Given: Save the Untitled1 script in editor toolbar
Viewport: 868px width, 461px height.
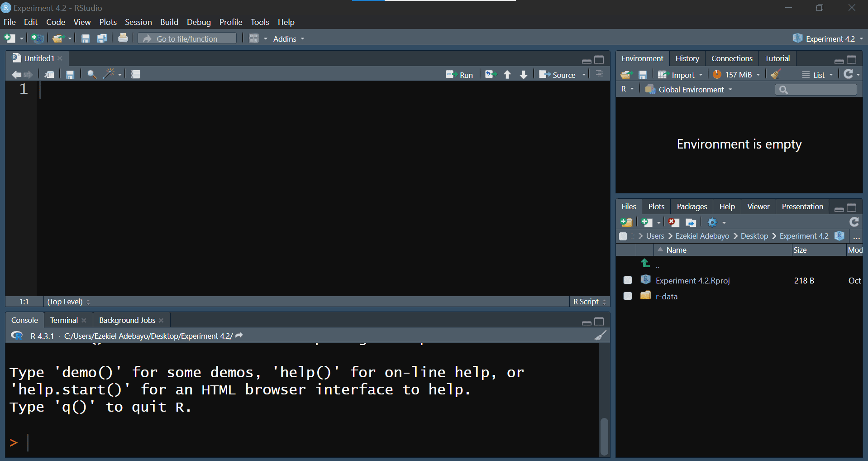Looking at the screenshot, I should 70,75.
